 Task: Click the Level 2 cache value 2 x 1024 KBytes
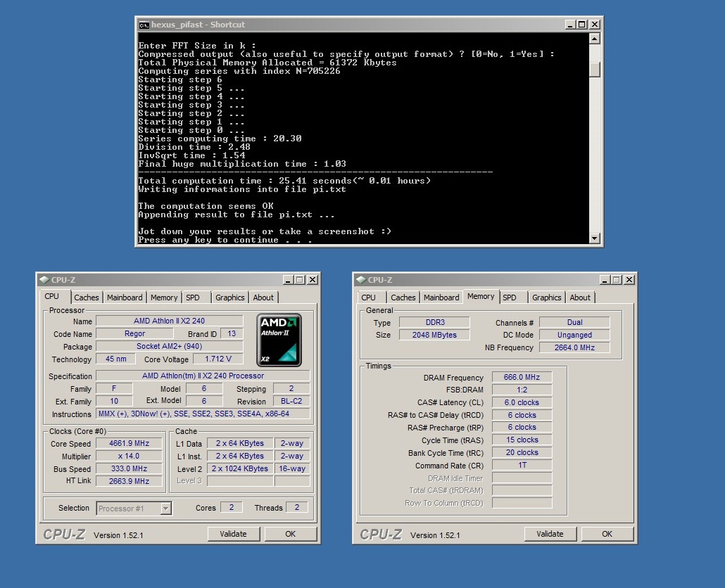(240, 468)
